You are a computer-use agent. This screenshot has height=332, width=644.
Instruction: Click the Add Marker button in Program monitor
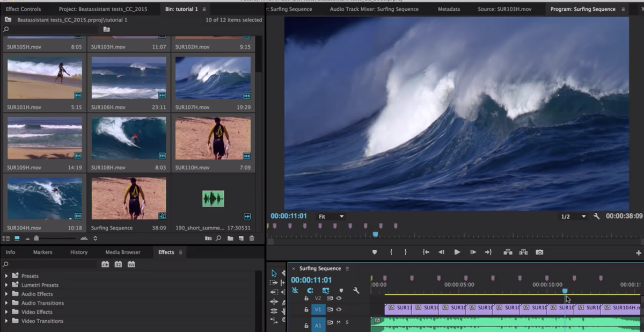click(375, 252)
